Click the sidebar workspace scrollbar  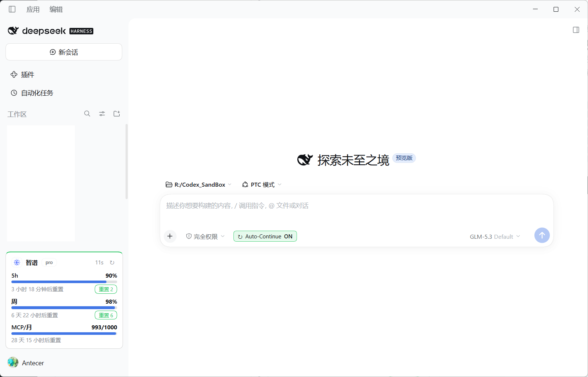click(x=127, y=161)
